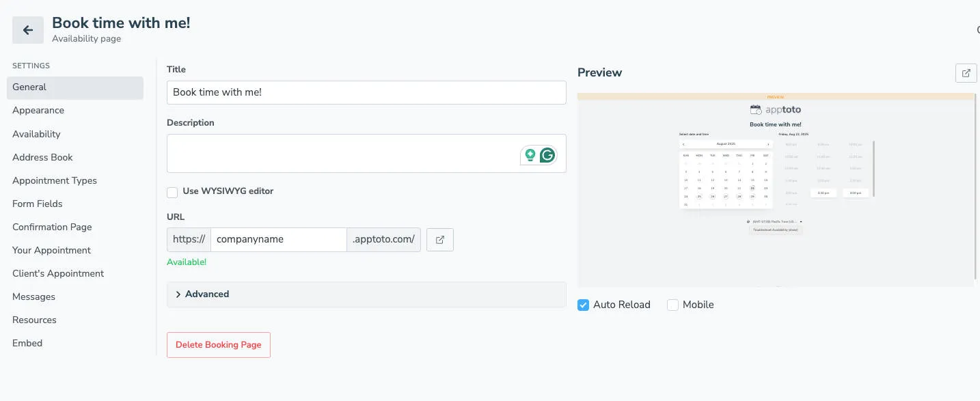Disable the Auto Reload checkbox
980x401 pixels.
583,304
